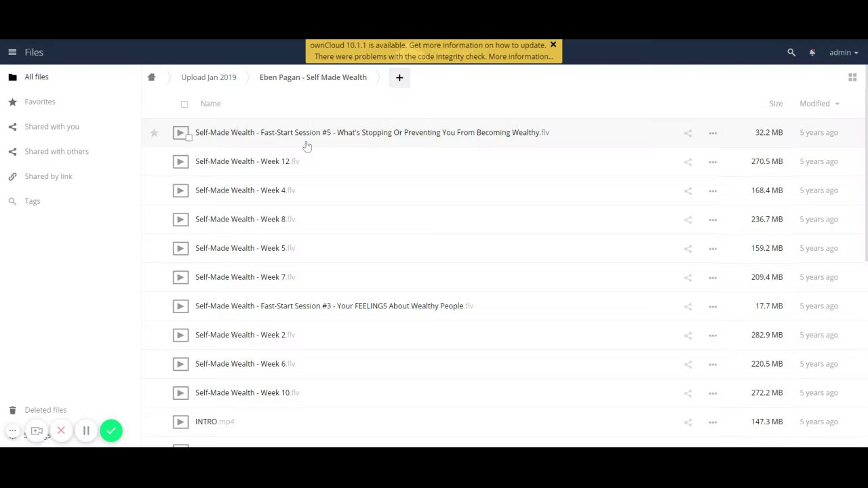The image size is (868, 488).
Task: Share the INTRO.mp4 file
Action: point(688,422)
